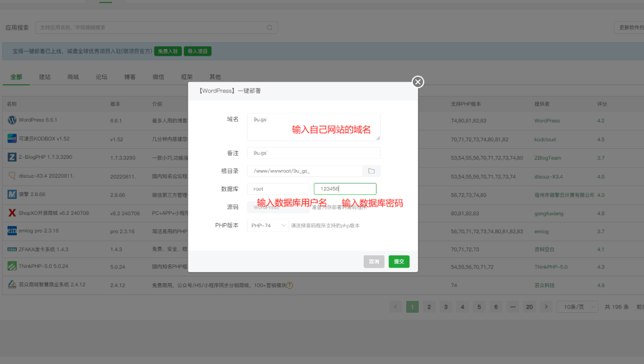Click the 评分 column header

[602, 104]
